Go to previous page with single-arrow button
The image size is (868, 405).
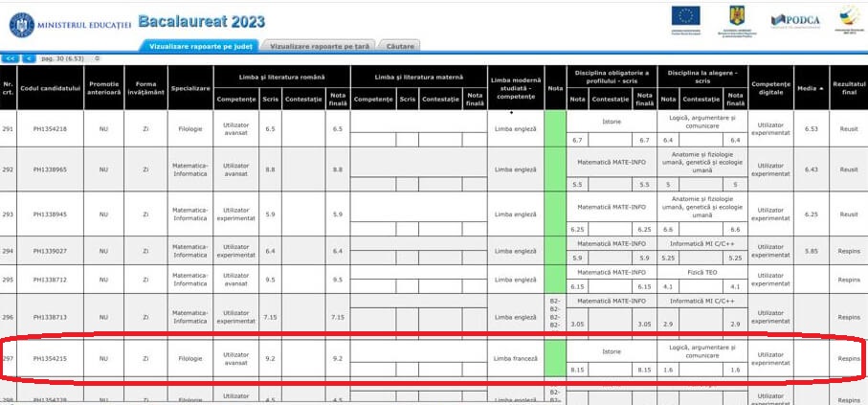pos(29,58)
